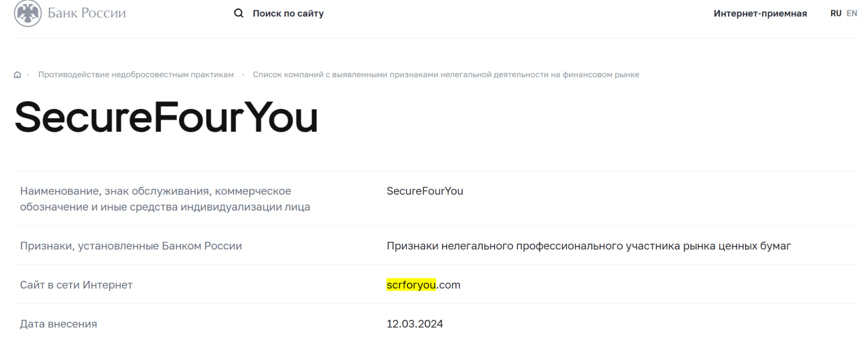Click the magnifying glass search icon

pyautogui.click(x=238, y=13)
